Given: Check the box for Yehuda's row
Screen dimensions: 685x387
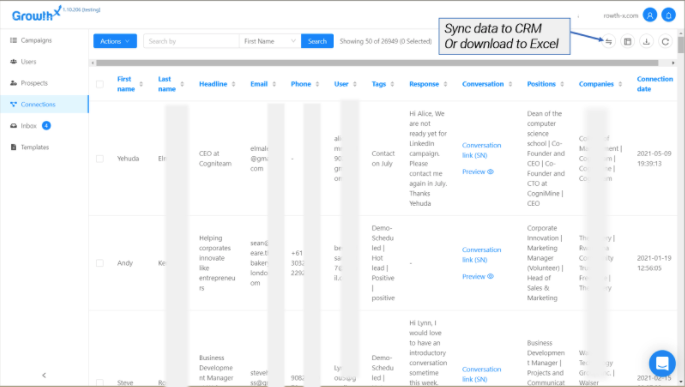Looking at the screenshot, I should [100, 159].
